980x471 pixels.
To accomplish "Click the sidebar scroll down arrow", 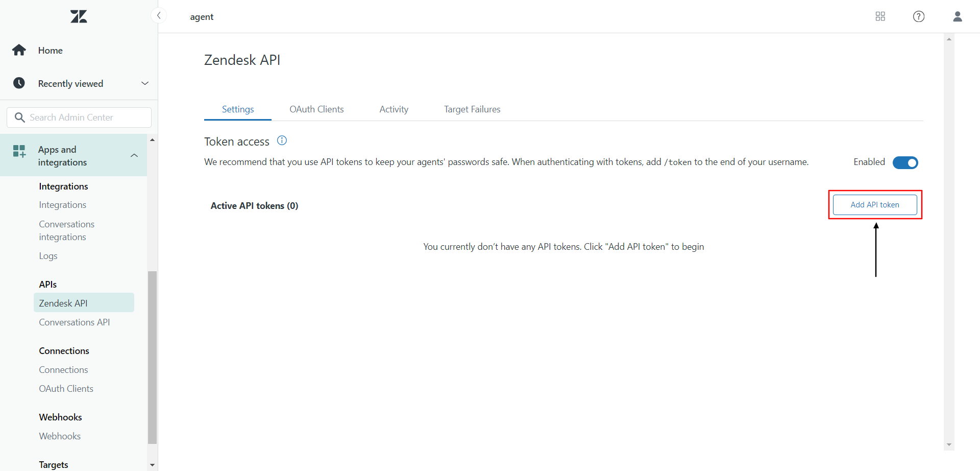I will point(152,465).
